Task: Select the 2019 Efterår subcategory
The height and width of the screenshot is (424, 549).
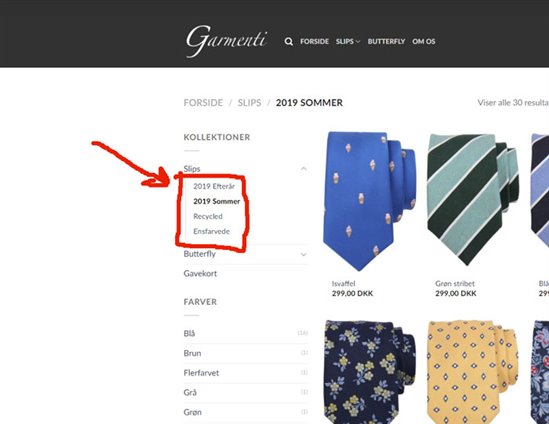Action: (214, 186)
